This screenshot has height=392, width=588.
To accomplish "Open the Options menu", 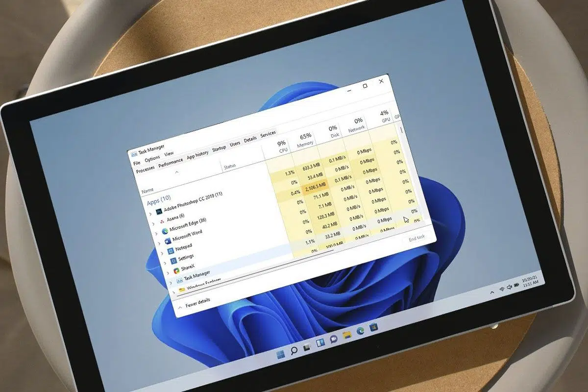I will (x=152, y=159).
